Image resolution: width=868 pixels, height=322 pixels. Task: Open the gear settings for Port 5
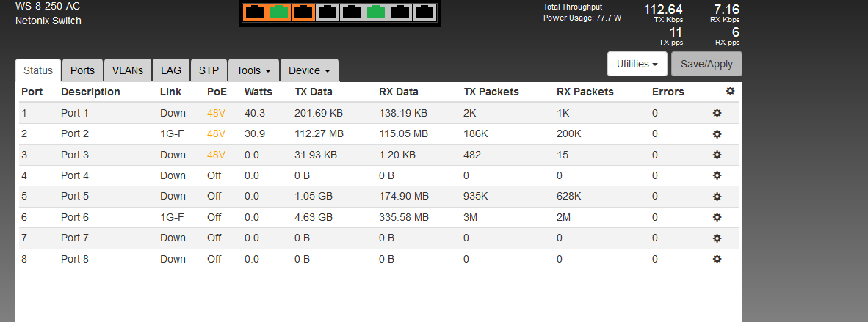pos(717,197)
